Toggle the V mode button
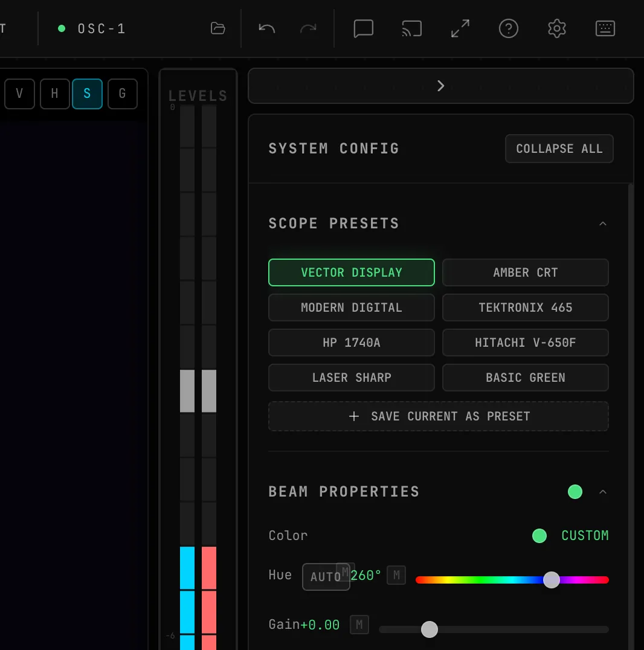644x650 pixels. (x=19, y=94)
